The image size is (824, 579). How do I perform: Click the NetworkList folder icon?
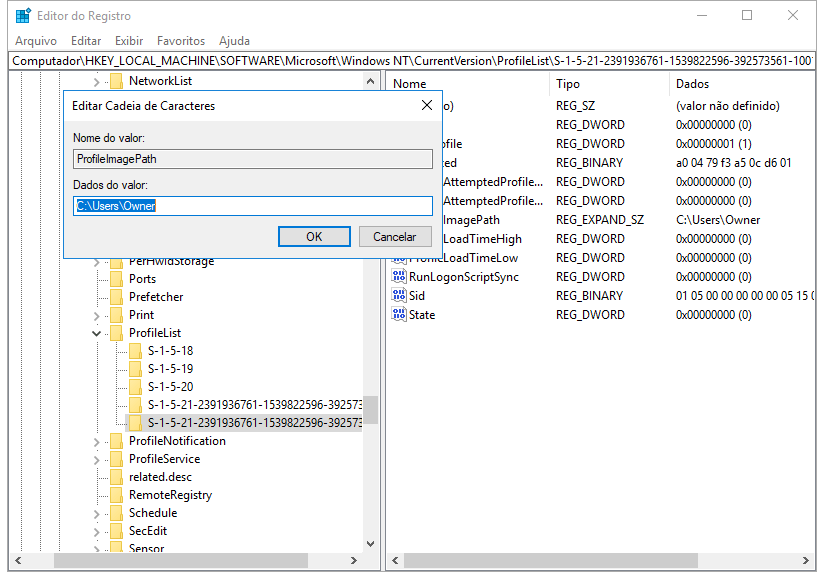[117, 81]
